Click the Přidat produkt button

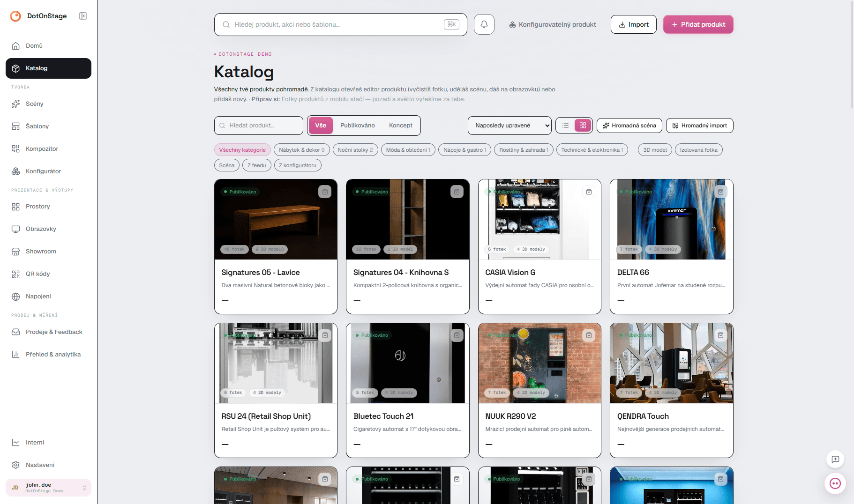tap(698, 24)
